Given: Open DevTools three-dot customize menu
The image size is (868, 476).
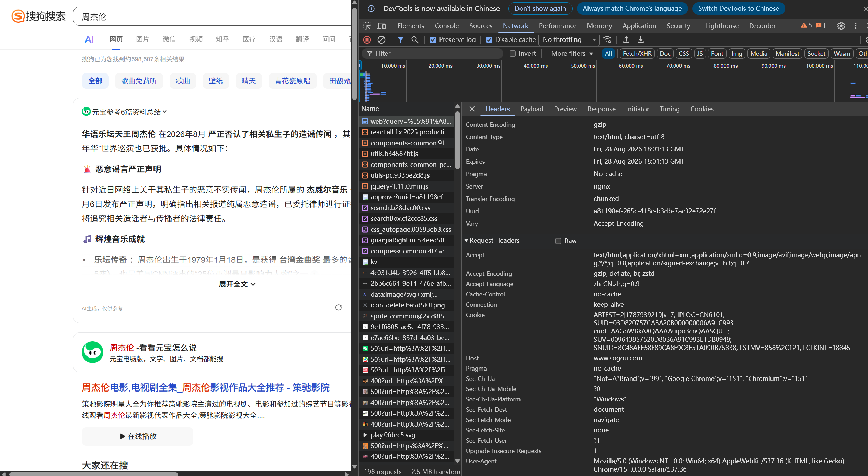Looking at the screenshot, I should pos(856,26).
